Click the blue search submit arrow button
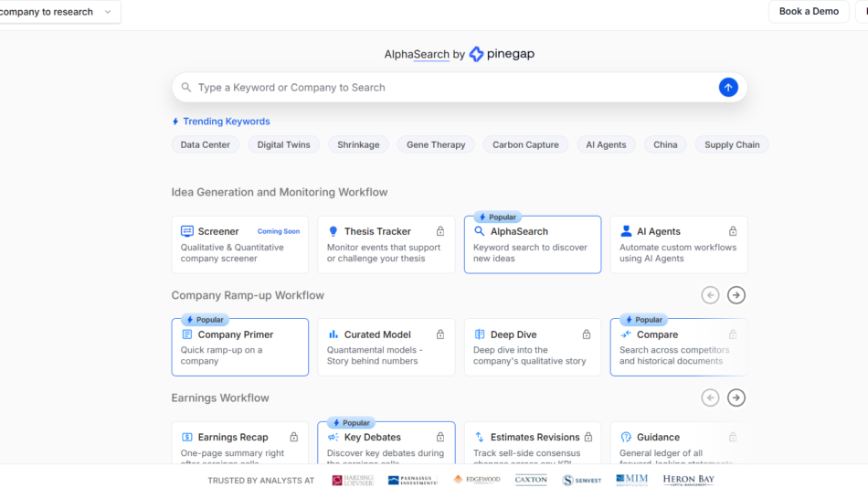This screenshot has width=868, height=488. tap(727, 88)
